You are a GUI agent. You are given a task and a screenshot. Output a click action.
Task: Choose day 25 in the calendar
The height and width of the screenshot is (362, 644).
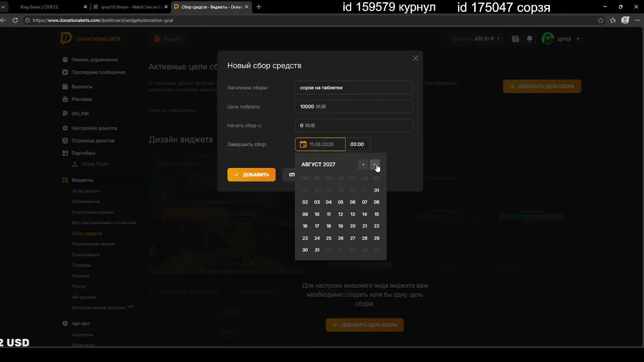click(x=329, y=238)
